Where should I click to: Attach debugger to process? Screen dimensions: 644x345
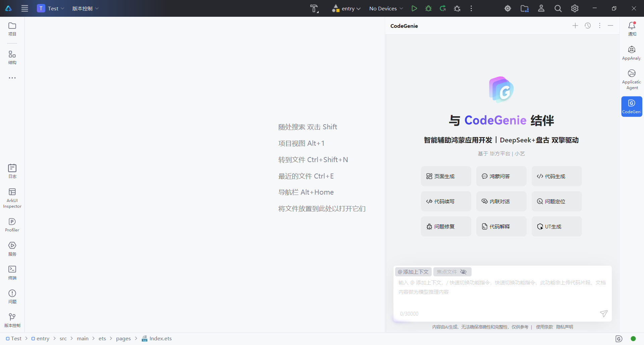457,8
